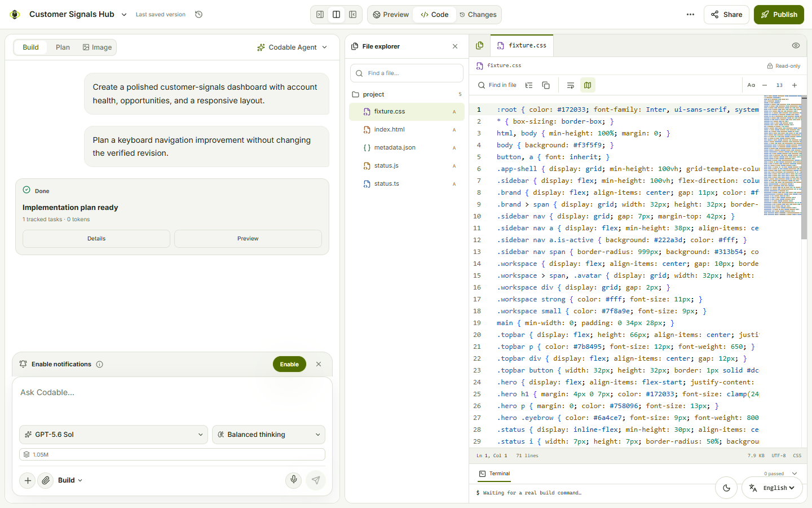
Task: Dismiss the notifications banner
Action: 319,365
